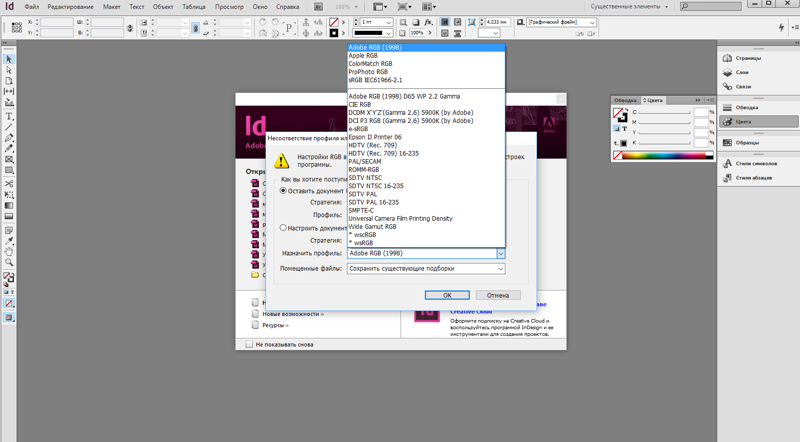Select the Gap tool in the toolbox
The image size is (800, 442).
9,91
